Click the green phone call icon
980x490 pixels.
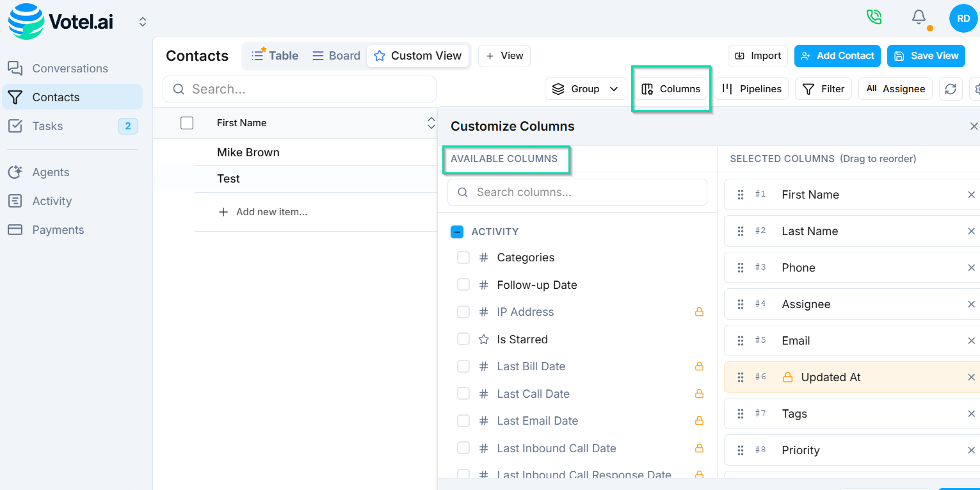(874, 17)
